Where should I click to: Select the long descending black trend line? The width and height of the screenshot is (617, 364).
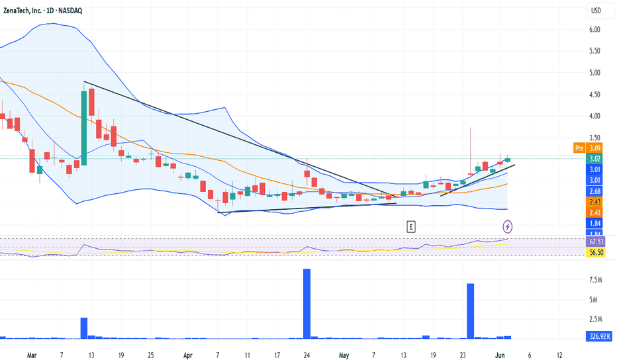coord(240,139)
